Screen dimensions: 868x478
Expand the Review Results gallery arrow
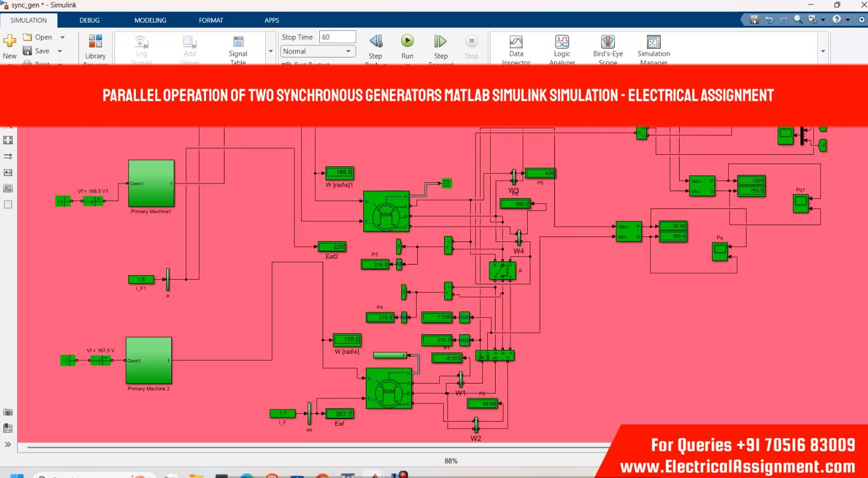[x=823, y=51]
